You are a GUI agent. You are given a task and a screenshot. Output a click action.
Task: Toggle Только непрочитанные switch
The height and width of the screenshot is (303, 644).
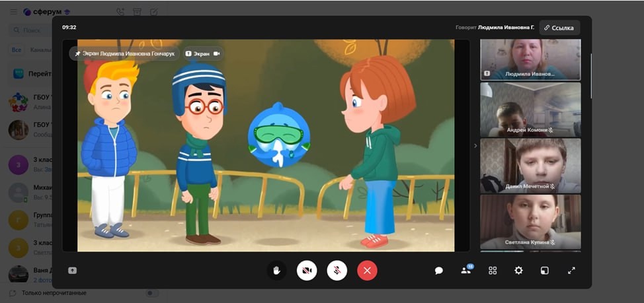151,293
